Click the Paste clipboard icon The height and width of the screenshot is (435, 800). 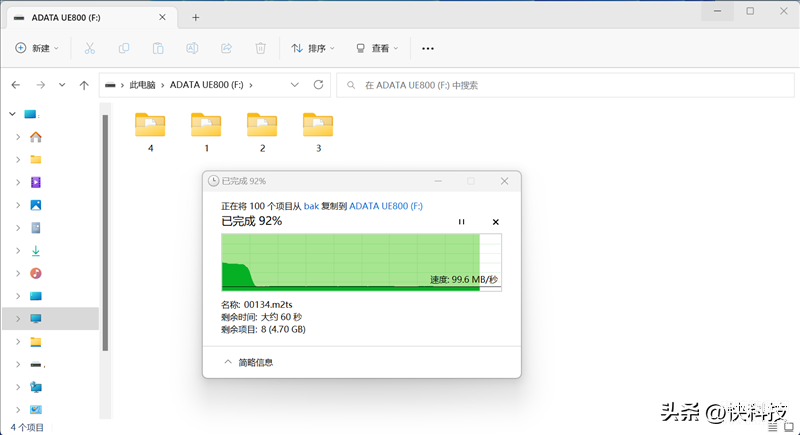pos(158,48)
